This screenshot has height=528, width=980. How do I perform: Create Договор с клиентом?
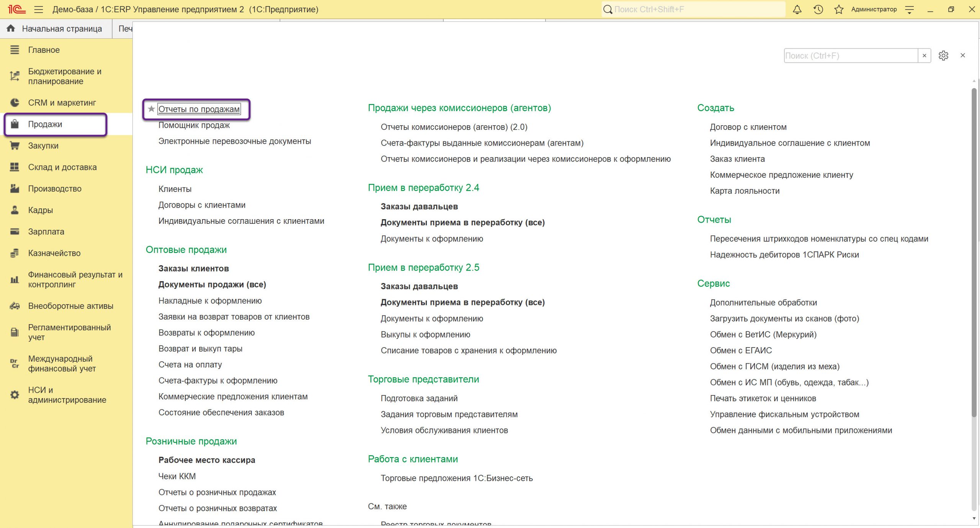(x=748, y=127)
